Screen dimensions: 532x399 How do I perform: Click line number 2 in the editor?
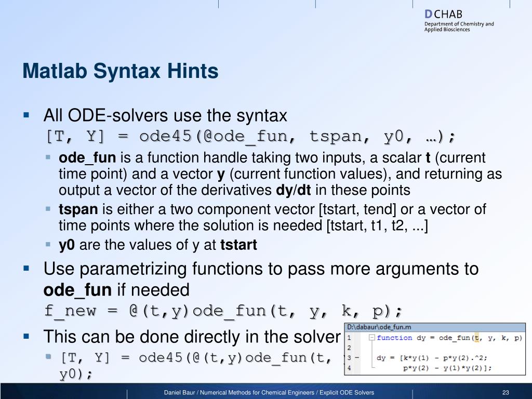coord(349,348)
